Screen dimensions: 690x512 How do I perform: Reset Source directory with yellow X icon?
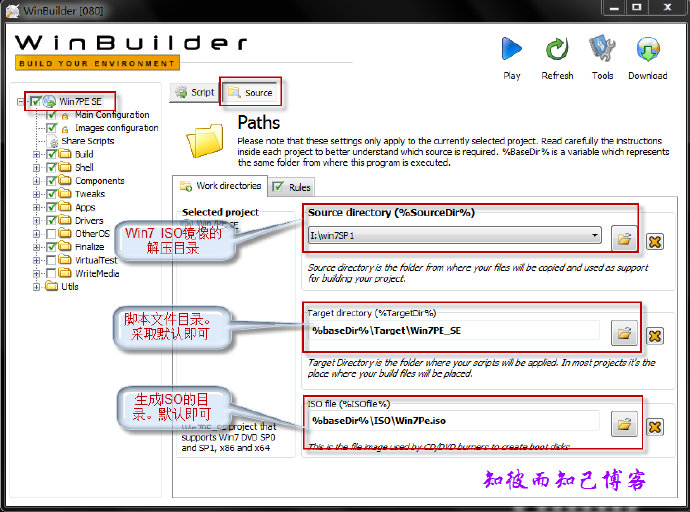coord(655,241)
